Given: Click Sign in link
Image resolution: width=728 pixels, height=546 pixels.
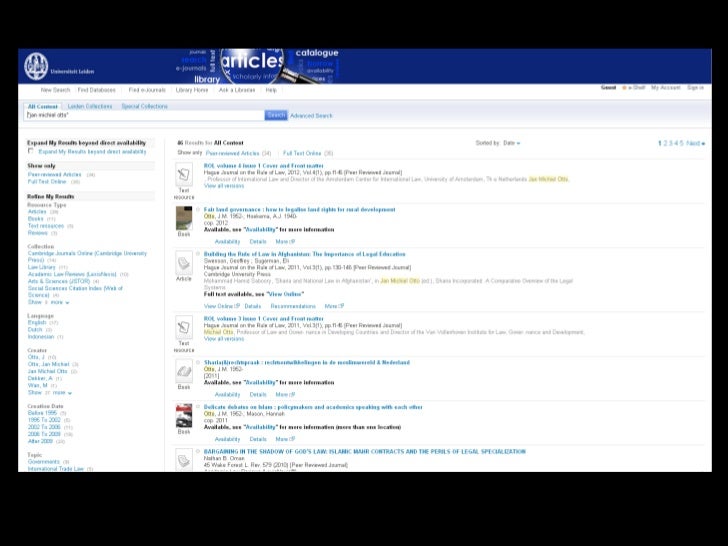Looking at the screenshot, I should tap(695, 87).
